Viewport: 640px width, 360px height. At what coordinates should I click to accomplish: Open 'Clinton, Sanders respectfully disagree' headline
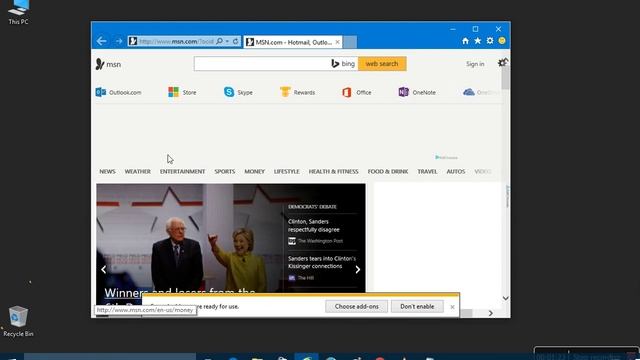(313, 225)
